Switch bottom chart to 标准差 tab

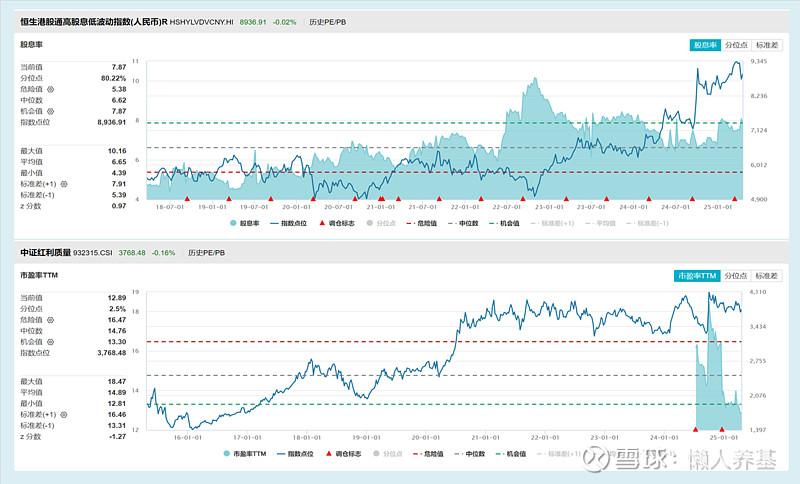tap(767, 275)
